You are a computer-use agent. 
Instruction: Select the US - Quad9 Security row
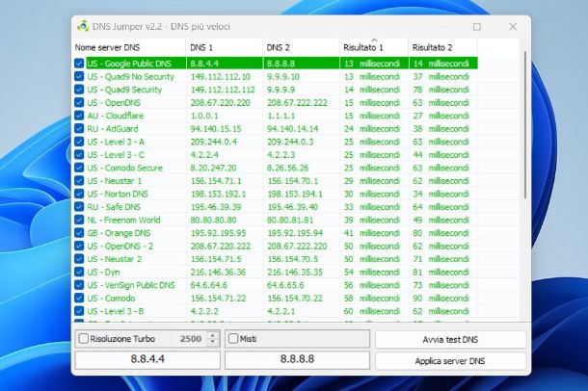275,90
